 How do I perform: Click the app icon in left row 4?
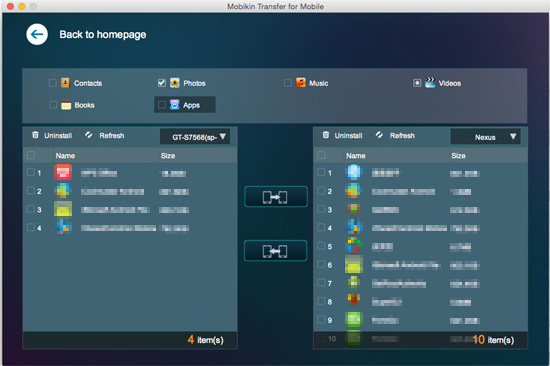[x=63, y=227]
